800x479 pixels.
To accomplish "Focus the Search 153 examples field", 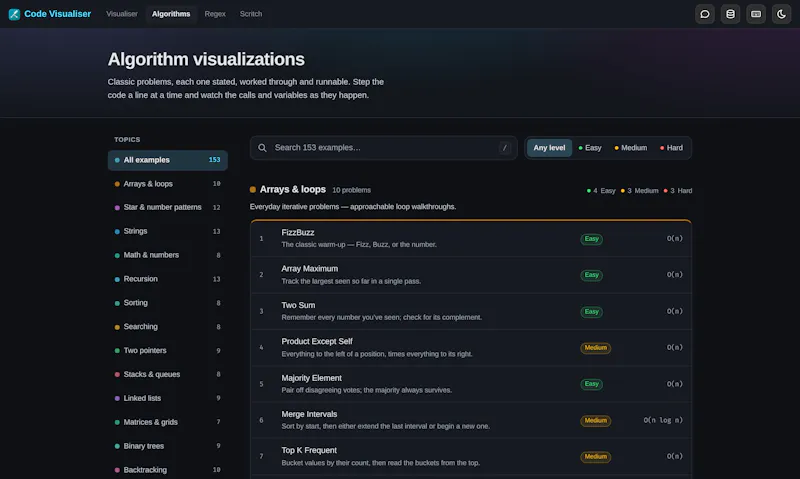I will (x=384, y=148).
